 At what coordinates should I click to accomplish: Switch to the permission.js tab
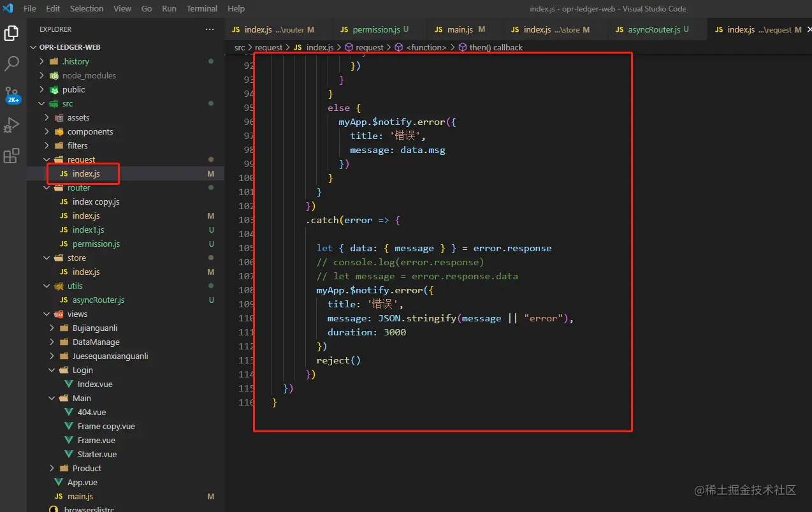(375, 29)
